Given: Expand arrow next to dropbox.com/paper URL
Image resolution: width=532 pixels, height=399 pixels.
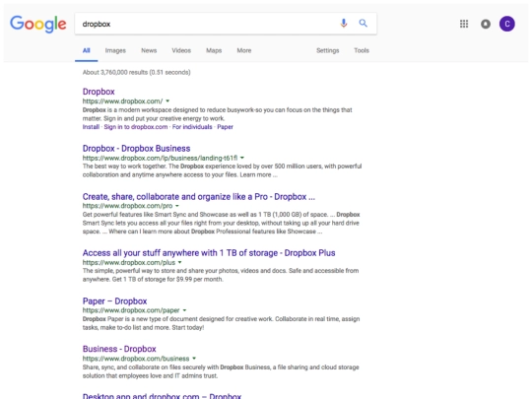Looking at the screenshot, I should pyautogui.click(x=184, y=310).
